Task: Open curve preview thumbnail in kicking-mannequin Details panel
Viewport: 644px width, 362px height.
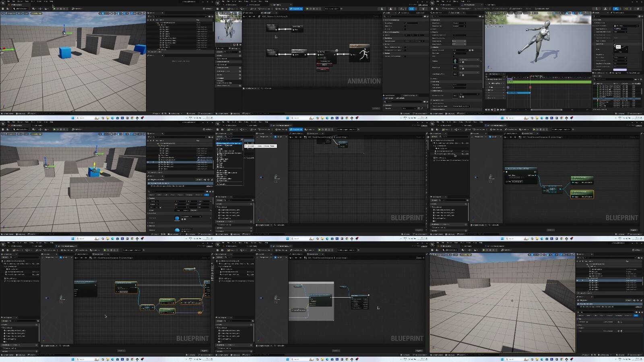Action: coord(621,49)
